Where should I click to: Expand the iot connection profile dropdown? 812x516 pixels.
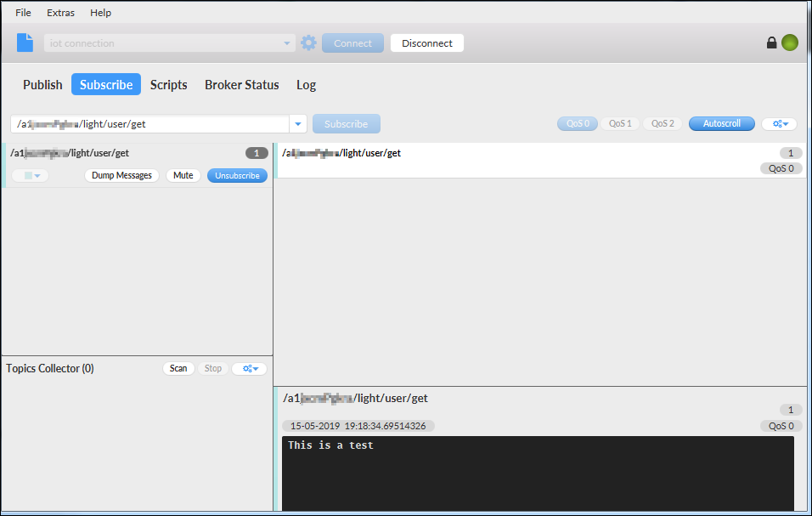[x=288, y=42]
